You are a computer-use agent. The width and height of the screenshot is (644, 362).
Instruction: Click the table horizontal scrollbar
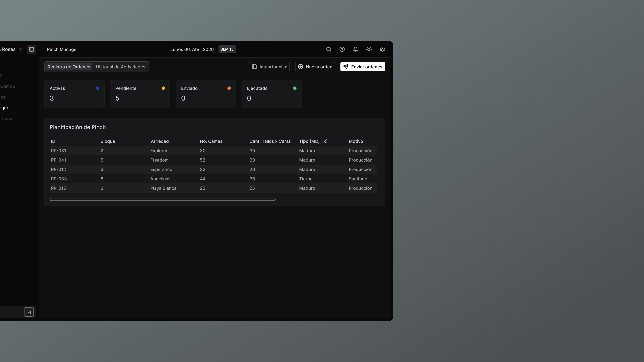(x=163, y=199)
